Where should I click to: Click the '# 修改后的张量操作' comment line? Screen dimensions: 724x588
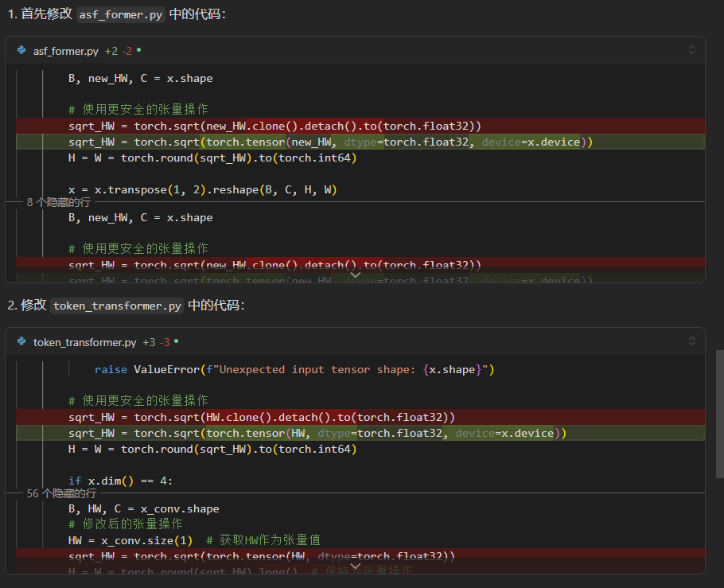point(125,524)
